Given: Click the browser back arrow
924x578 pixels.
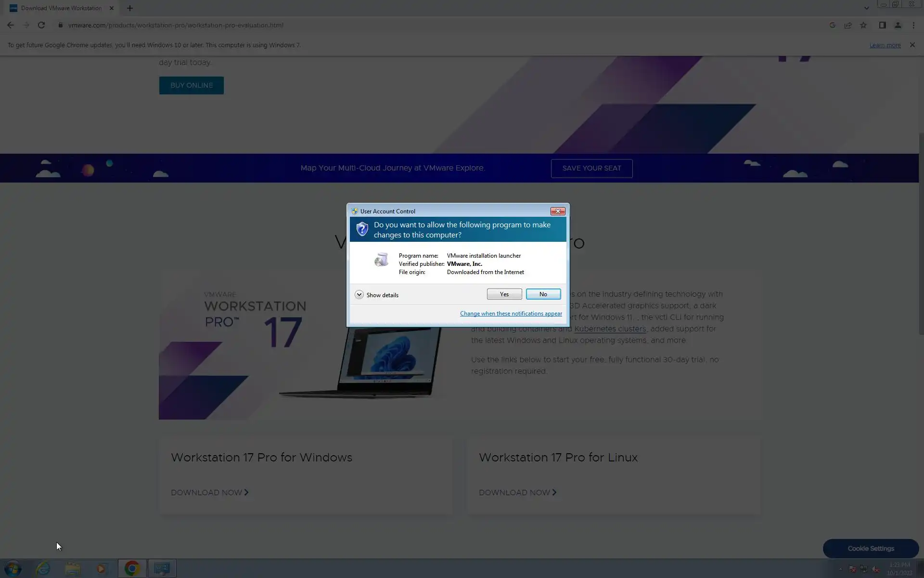Looking at the screenshot, I should click(11, 25).
